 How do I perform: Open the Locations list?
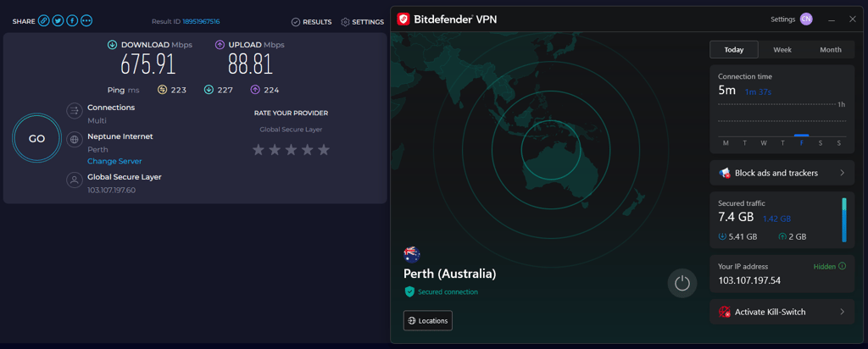point(428,321)
